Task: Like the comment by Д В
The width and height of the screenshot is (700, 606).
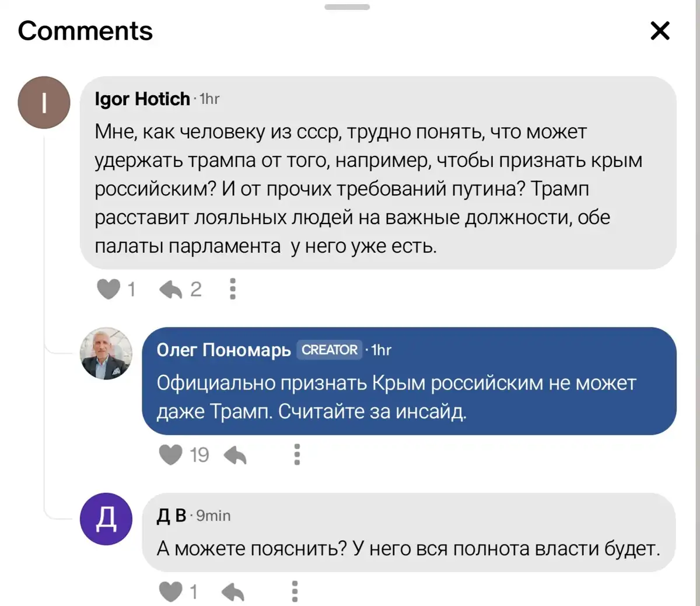Action: tap(170, 592)
